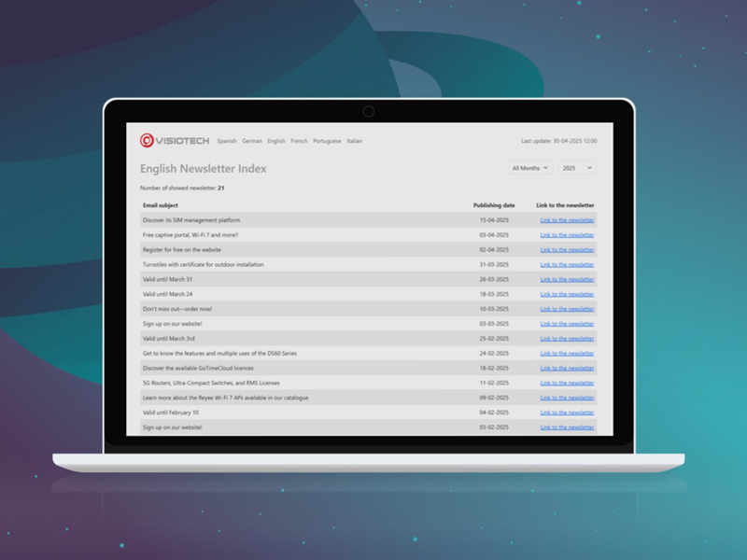Image resolution: width=747 pixels, height=560 pixels.
Task: Open newsletter link for Don't miss out—order now
Action: coord(567,309)
